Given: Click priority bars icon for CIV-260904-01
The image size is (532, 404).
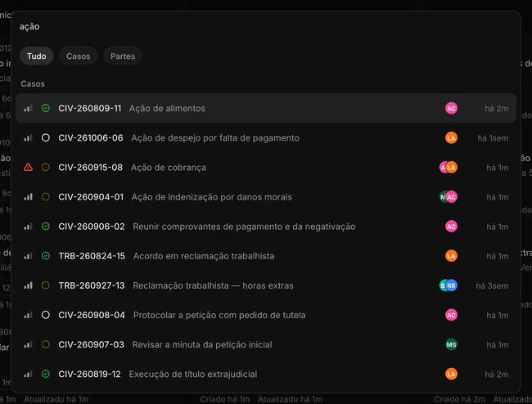Looking at the screenshot, I should coord(28,197).
